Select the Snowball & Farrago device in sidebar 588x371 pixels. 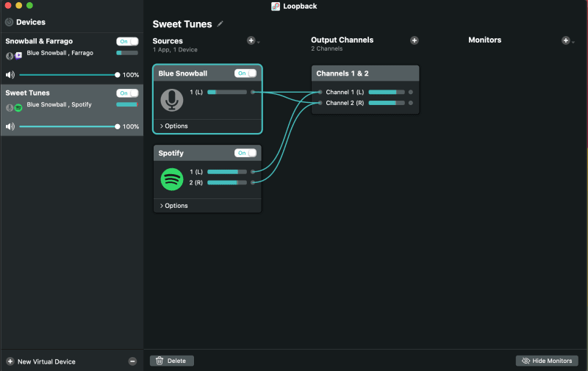coord(72,58)
